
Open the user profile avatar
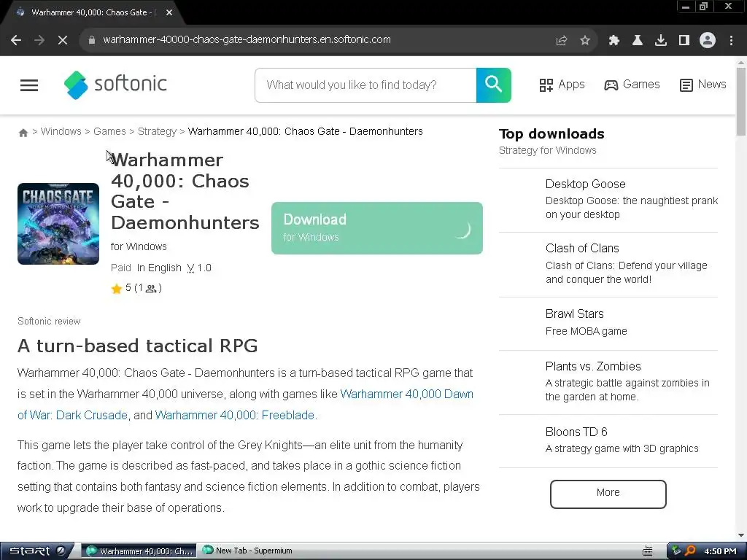coord(708,41)
